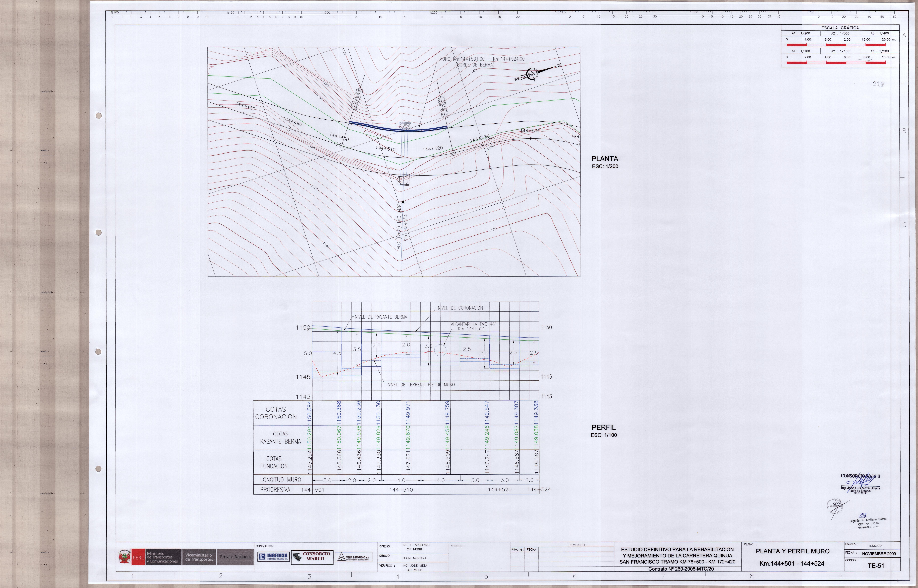
Task: Click NIVEL DE TERRENO PIE DE MURO label
Action: [x=421, y=385]
